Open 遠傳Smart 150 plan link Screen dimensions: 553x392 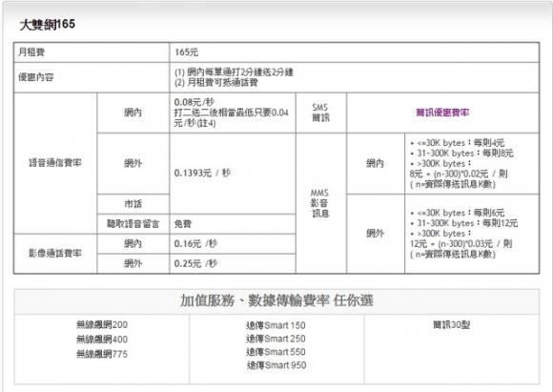point(276,325)
